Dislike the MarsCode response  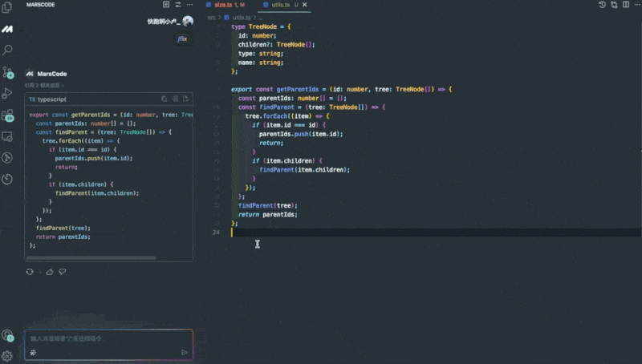coord(63,272)
